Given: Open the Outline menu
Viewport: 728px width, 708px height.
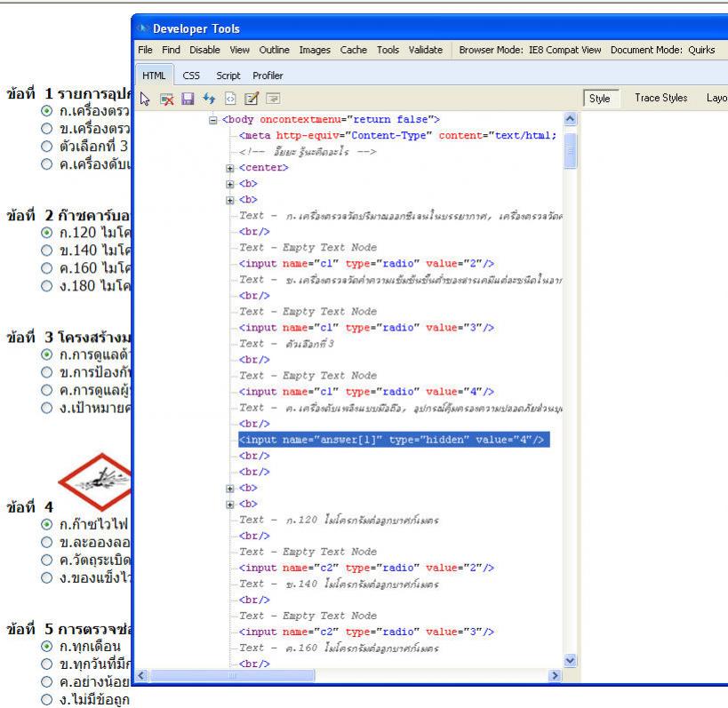Looking at the screenshot, I should click(x=274, y=50).
